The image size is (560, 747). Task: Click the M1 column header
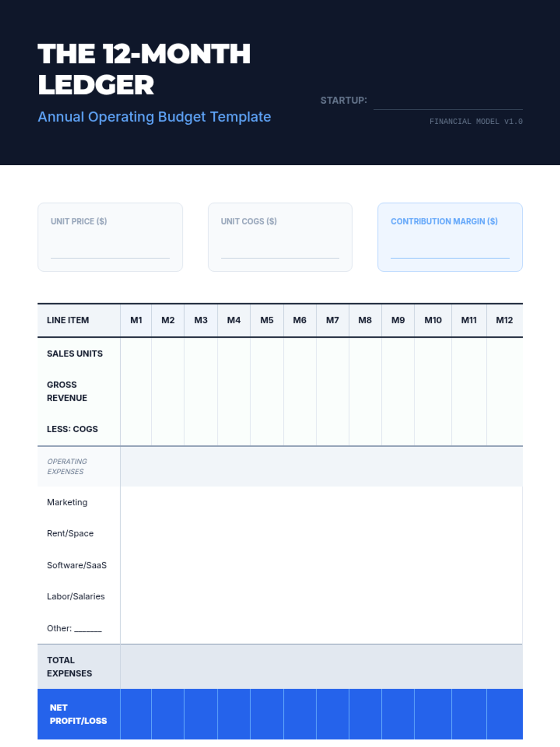[x=136, y=320]
